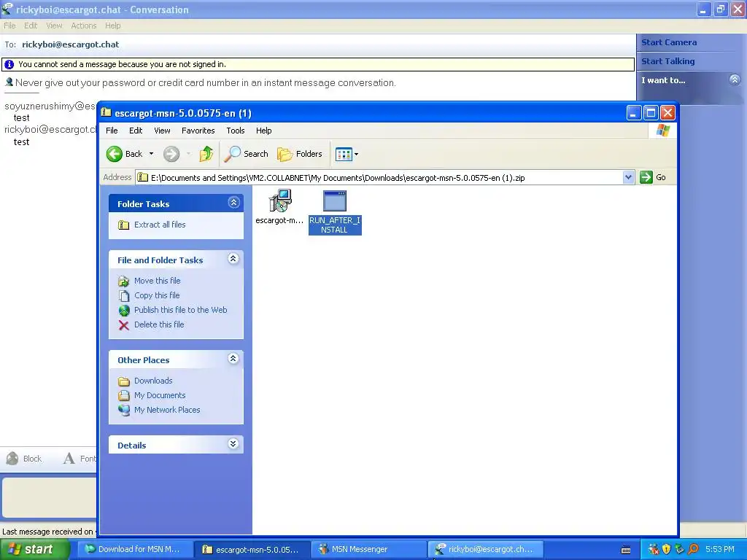Click Publish this file to the Web

pyautogui.click(x=181, y=310)
